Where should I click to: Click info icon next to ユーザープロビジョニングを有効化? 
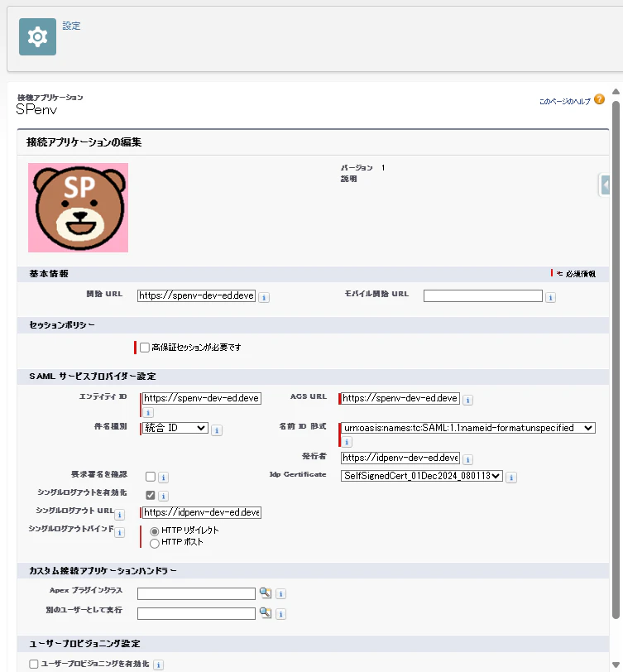coord(158,665)
